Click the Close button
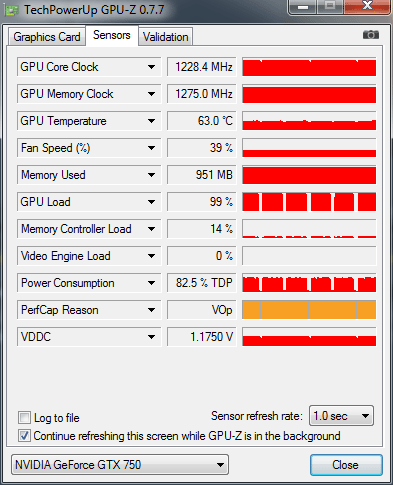The image size is (393, 485). pyautogui.click(x=346, y=465)
